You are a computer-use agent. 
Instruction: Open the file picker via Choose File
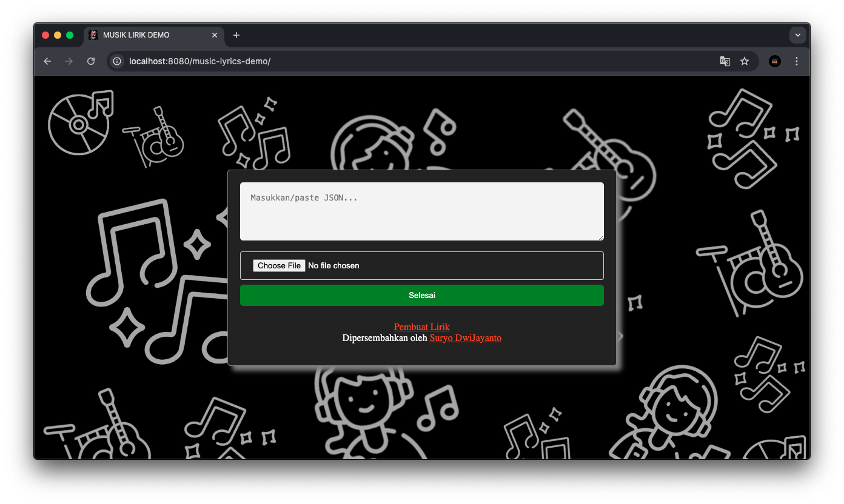click(x=279, y=265)
